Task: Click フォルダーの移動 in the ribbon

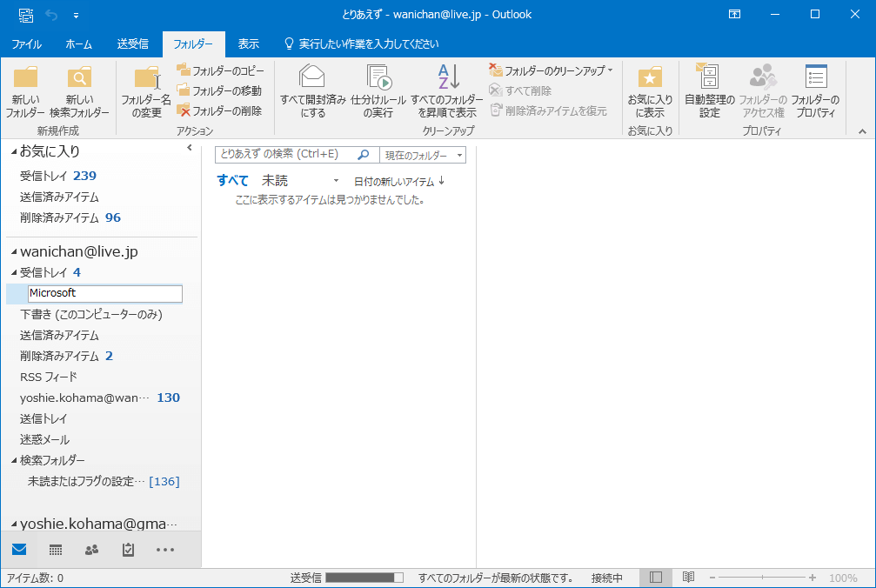Action: pos(219,90)
